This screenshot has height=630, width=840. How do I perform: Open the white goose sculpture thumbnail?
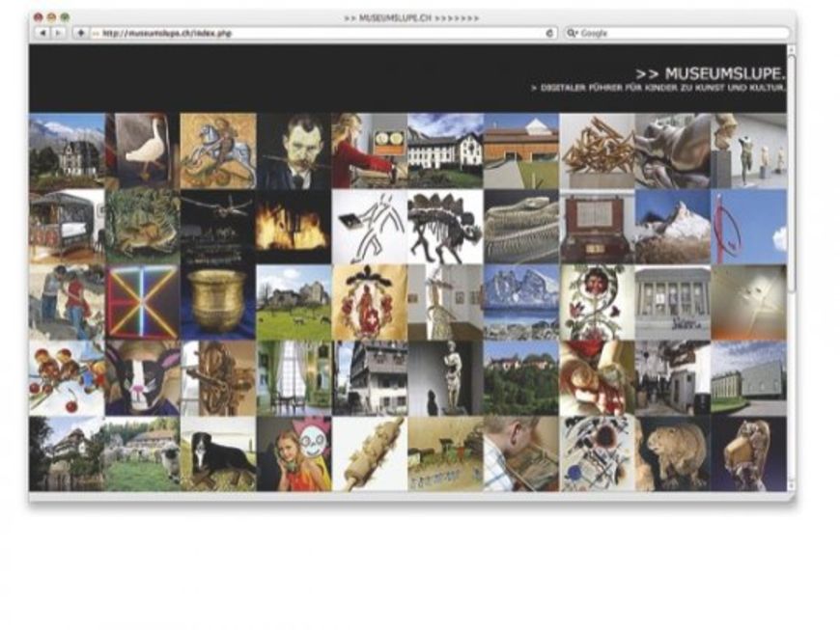click(143, 151)
